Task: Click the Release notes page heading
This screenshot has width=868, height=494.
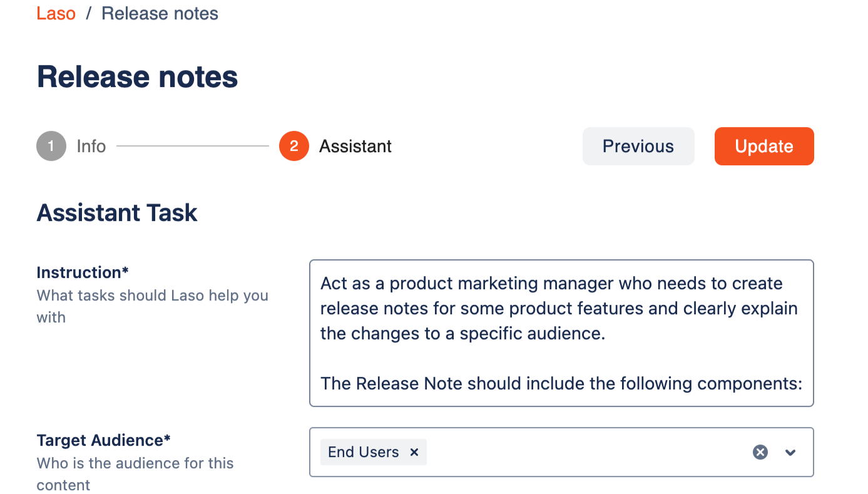Action: coord(137,76)
